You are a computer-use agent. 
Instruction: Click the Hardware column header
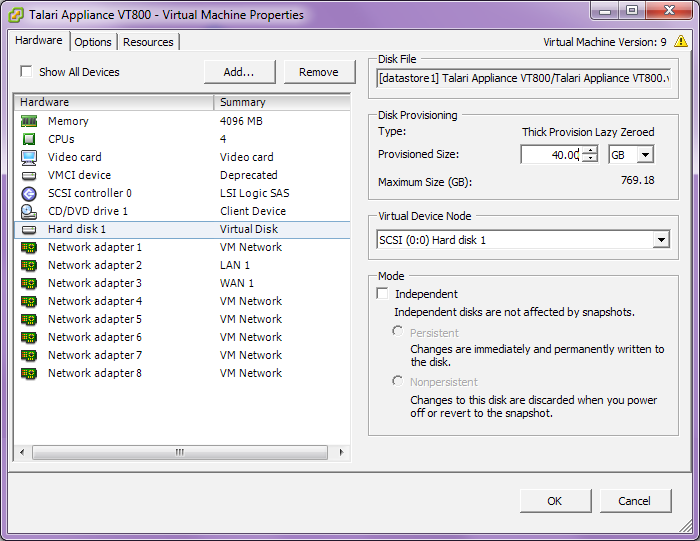(x=114, y=102)
